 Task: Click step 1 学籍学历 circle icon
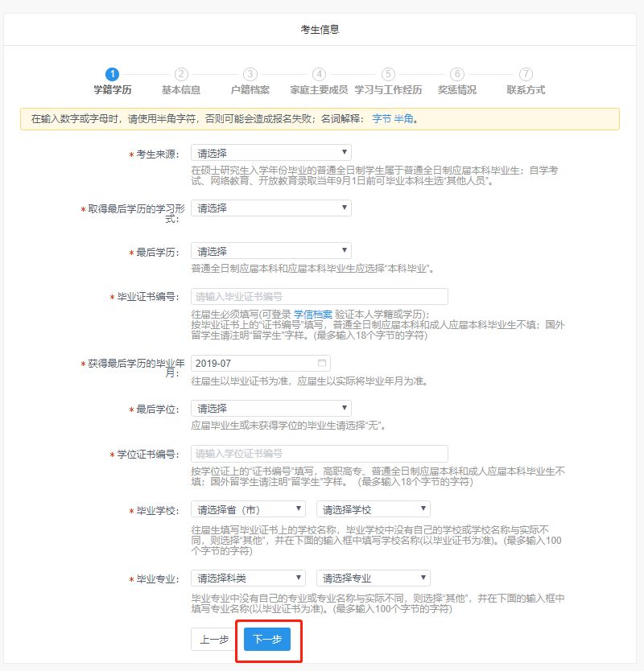(x=113, y=74)
